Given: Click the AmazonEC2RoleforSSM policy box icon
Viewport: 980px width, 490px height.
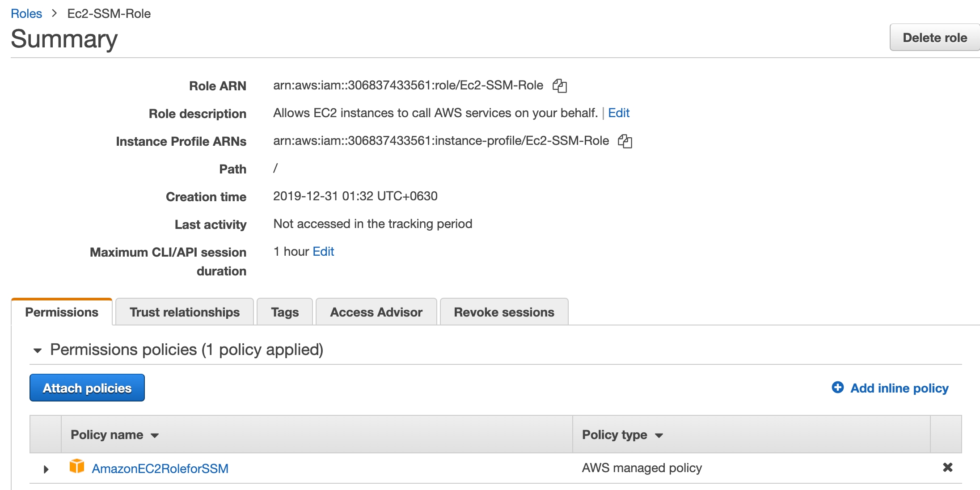Looking at the screenshot, I should pyautogui.click(x=77, y=466).
